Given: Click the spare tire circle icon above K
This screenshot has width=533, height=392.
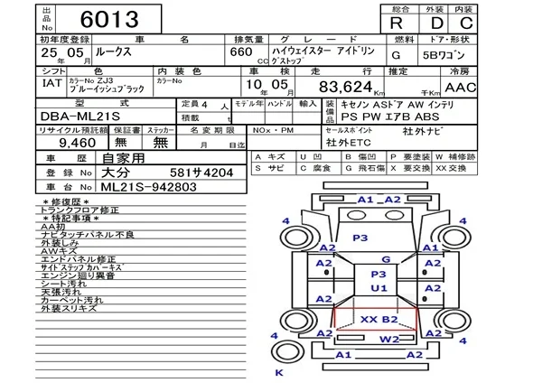Looking at the screenshot, I should pos(288,352).
